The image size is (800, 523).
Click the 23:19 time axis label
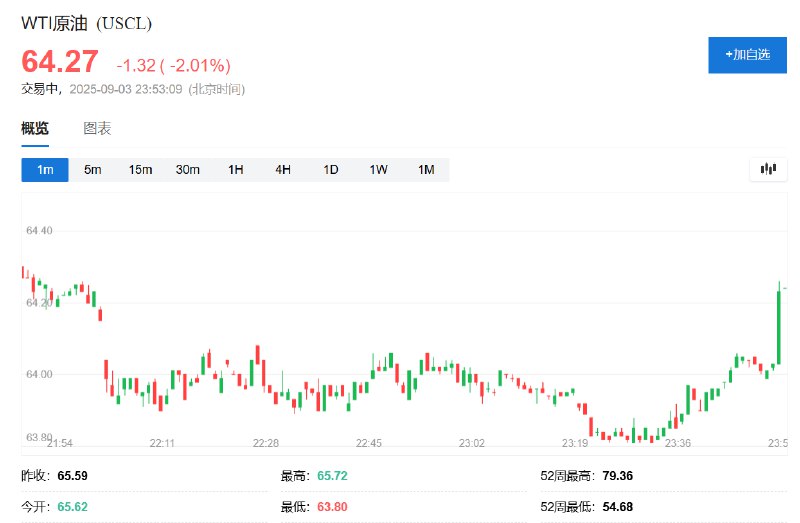[x=575, y=443]
